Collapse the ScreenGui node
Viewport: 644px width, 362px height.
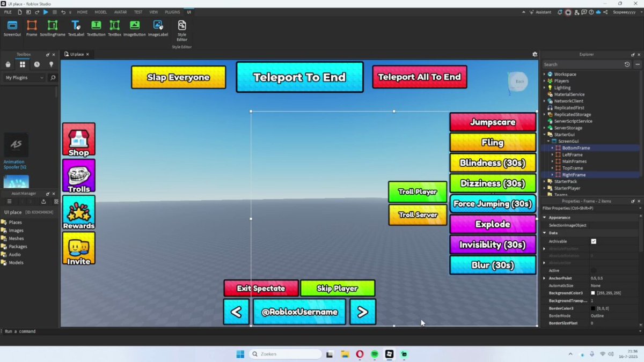coord(548,141)
